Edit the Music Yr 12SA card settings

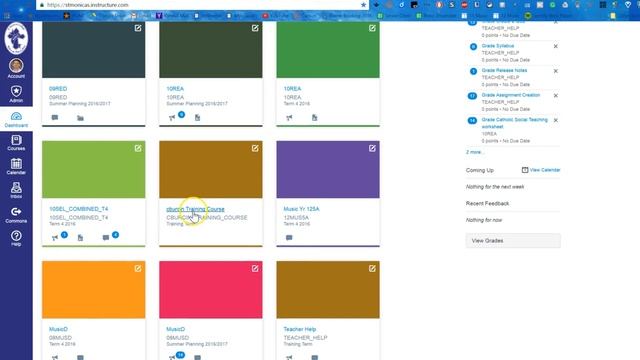coord(372,148)
